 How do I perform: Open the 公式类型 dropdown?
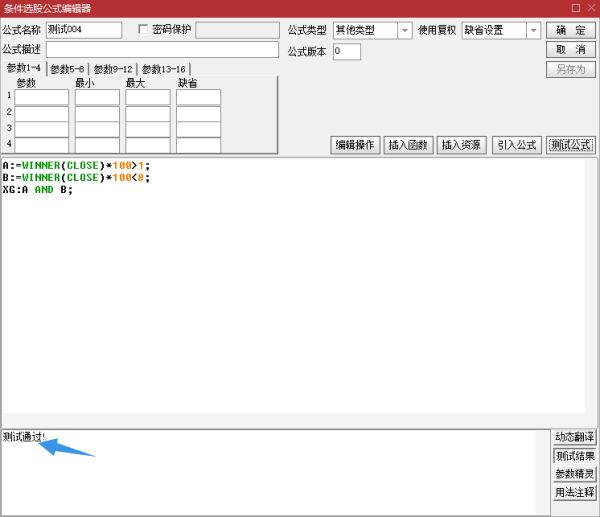[372, 30]
